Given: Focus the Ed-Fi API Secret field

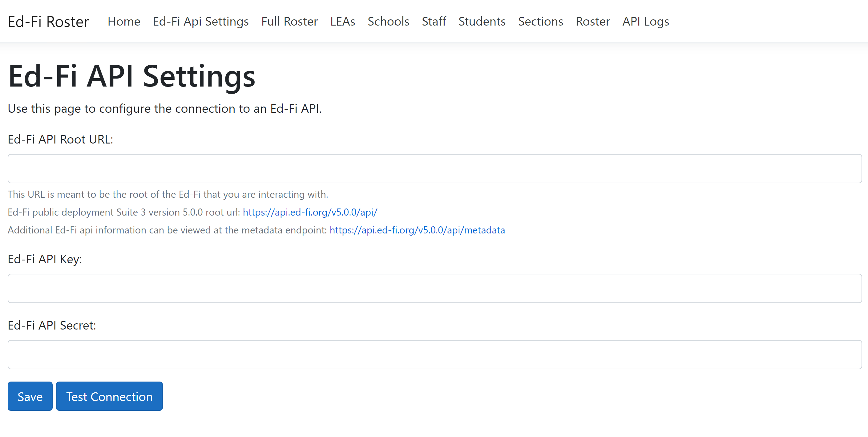Looking at the screenshot, I should tap(435, 354).
